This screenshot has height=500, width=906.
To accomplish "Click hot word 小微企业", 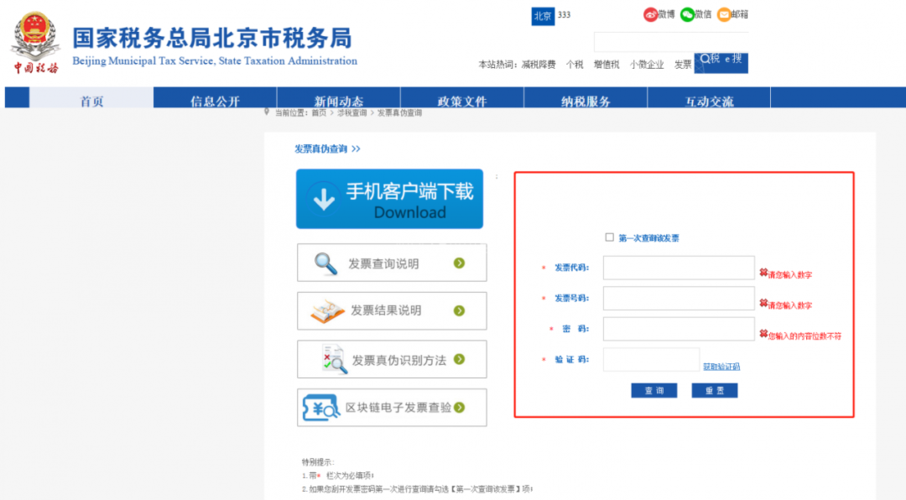I will point(647,65).
